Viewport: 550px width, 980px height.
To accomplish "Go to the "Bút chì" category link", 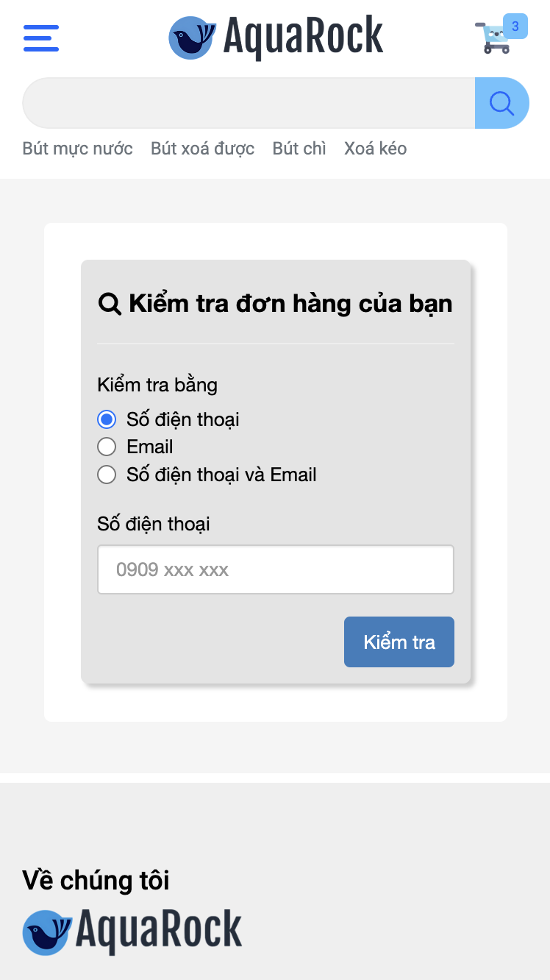I will pos(299,149).
